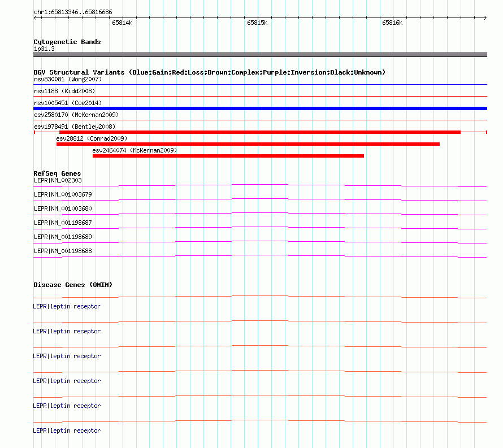Open transcript LEPR|NM_001198689
The height and width of the screenshot is (448, 503).
click(x=63, y=237)
